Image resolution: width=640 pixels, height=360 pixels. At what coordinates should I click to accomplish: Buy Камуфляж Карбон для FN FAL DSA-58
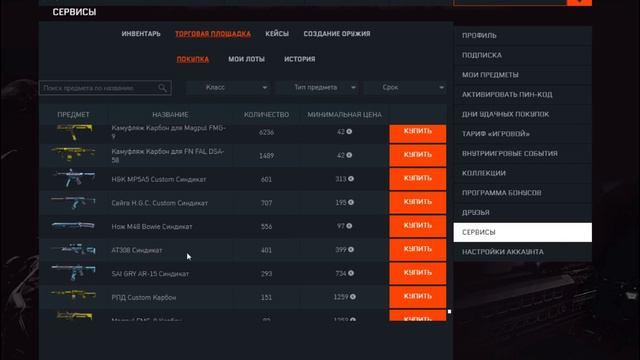click(x=418, y=155)
